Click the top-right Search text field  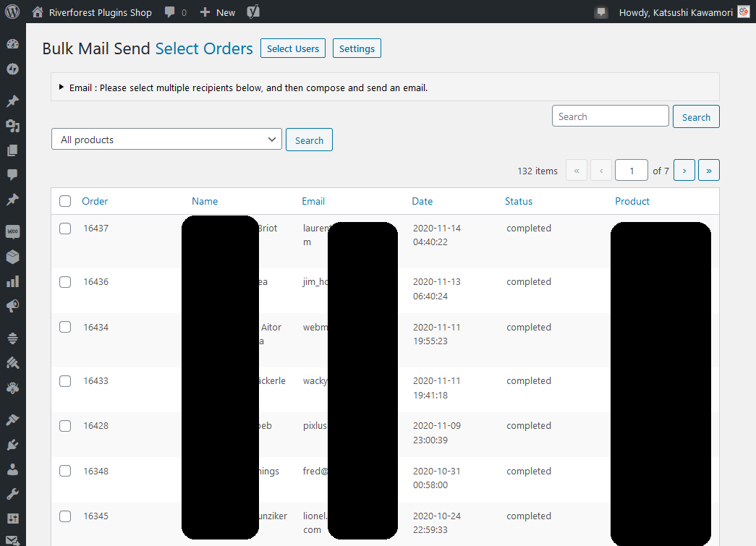(x=610, y=116)
